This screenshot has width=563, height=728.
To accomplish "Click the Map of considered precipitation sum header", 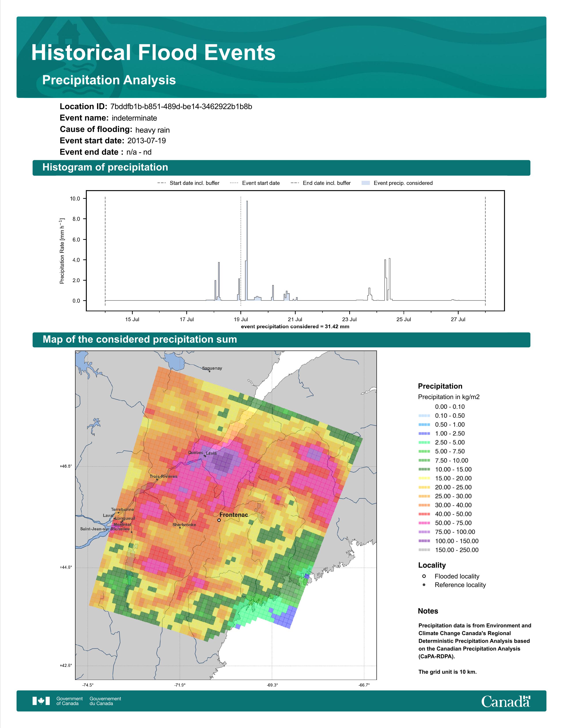I will point(139,339).
